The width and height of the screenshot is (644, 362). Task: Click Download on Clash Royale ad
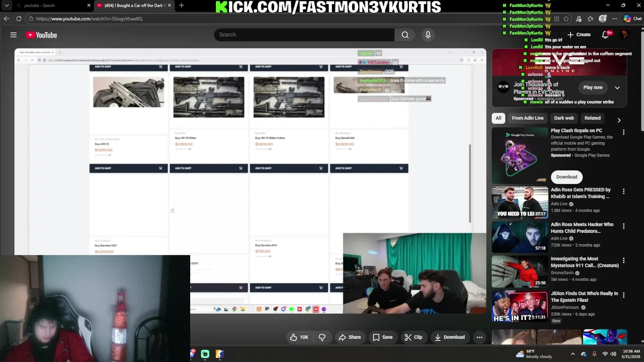(567, 177)
